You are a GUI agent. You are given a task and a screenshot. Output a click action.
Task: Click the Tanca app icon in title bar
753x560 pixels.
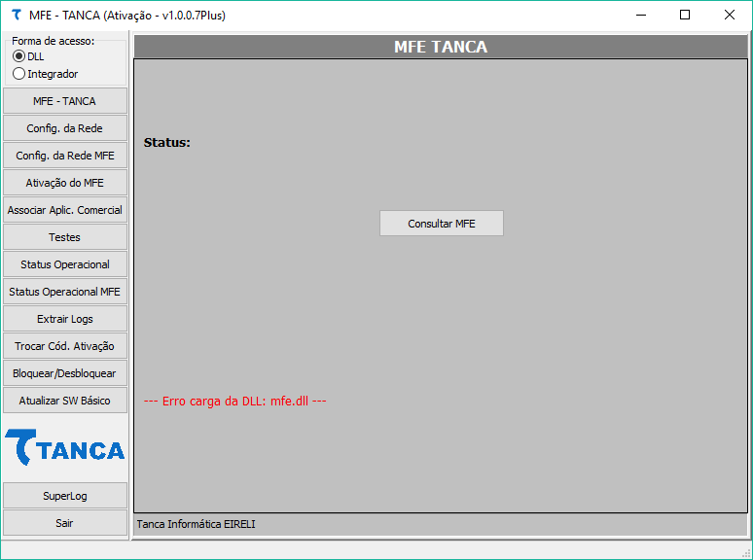17,15
